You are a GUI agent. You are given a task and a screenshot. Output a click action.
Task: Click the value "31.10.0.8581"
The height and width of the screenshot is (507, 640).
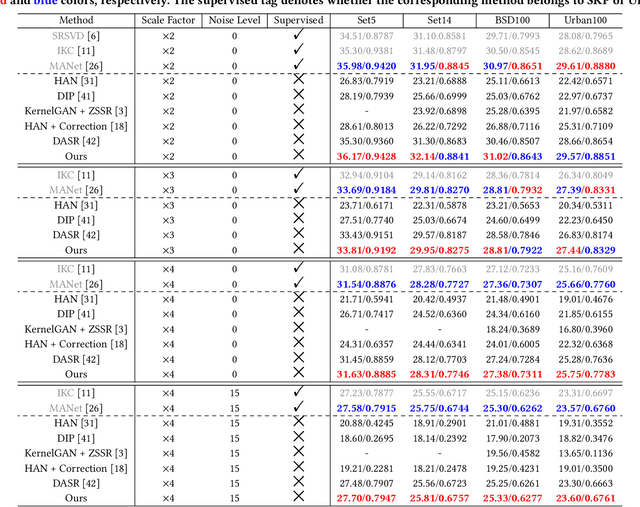pos(439,36)
